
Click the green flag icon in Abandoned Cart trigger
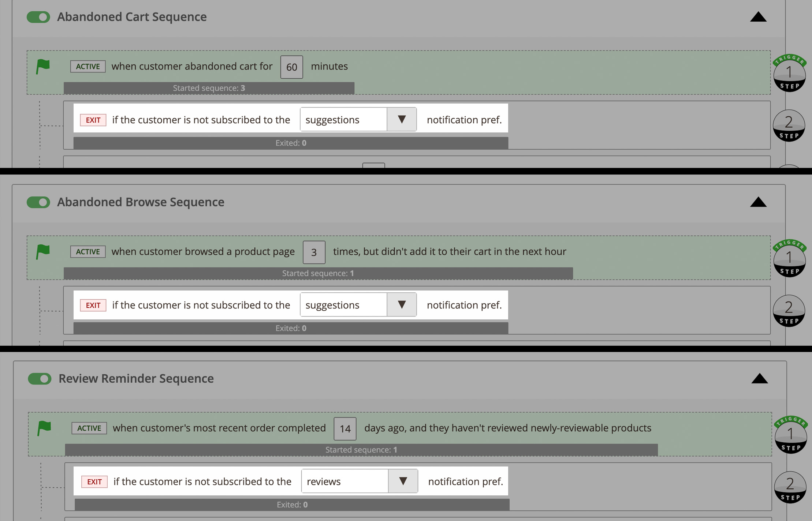43,67
